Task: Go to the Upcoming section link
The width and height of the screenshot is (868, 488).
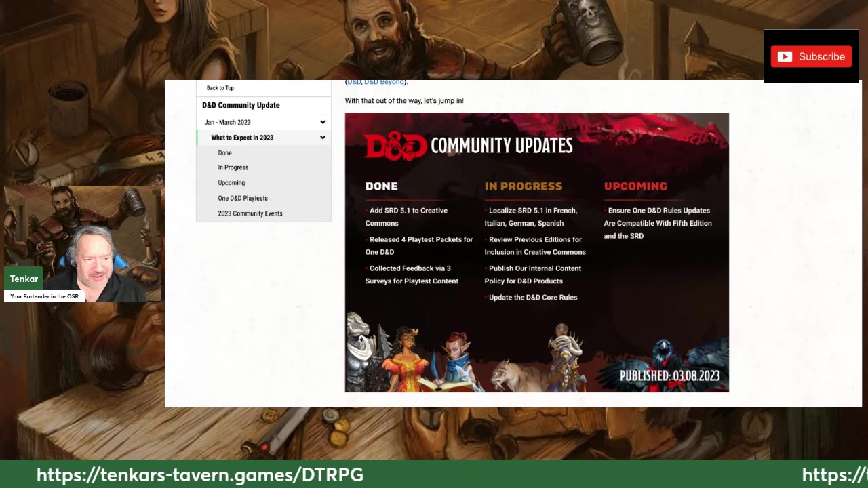Action: pyautogui.click(x=231, y=183)
